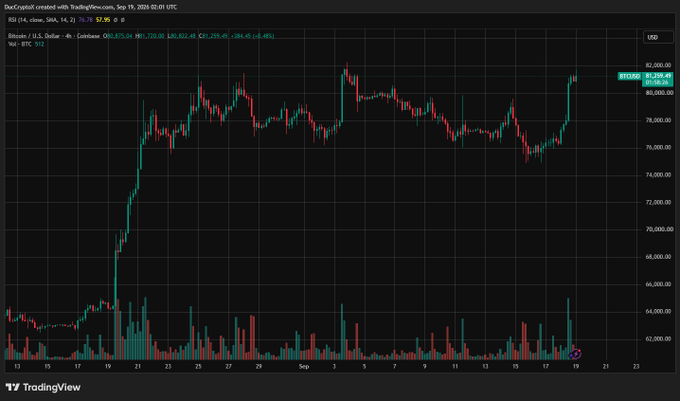The width and height of the screenshot is (680, 401).
Task: Click the 80,000.00 price axis label
Action: [659, 93]
